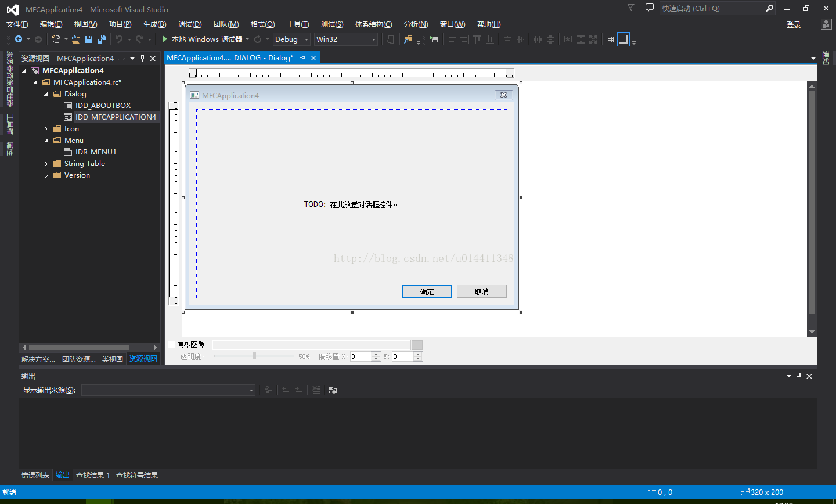
Task: Click the Find in Files folder-search icon
Action: point(408,39)
